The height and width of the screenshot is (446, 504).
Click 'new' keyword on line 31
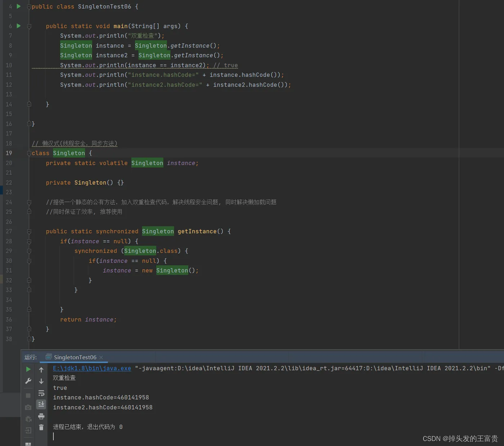click(x=147, y=270)
